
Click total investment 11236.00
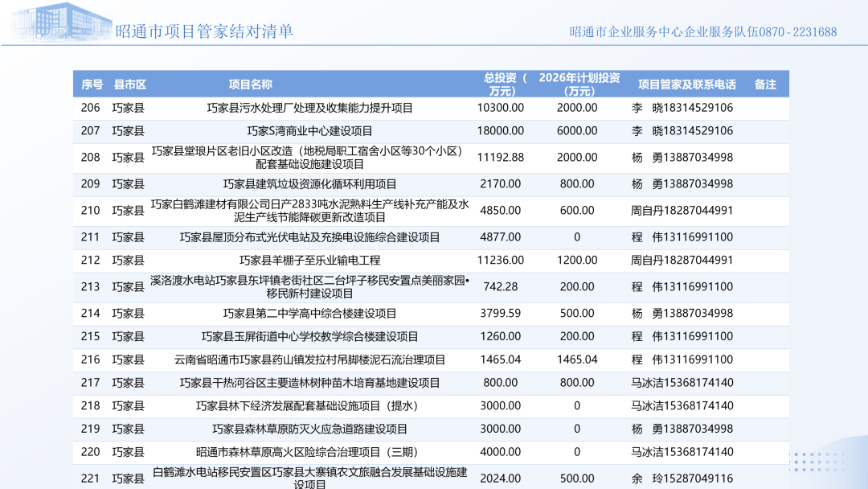pyautogui.click(x=501, y=261)
